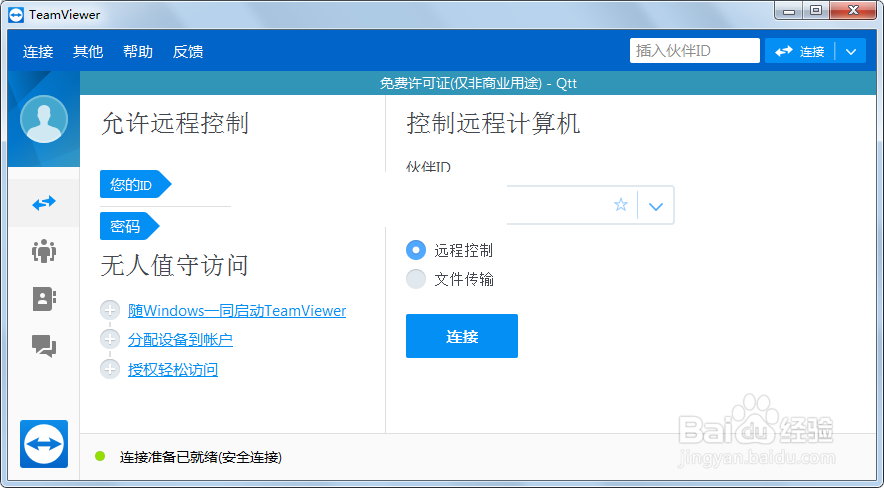Expand the partner ID history dropdown
This screenshot has width=884, height=488.
[656, 206]
